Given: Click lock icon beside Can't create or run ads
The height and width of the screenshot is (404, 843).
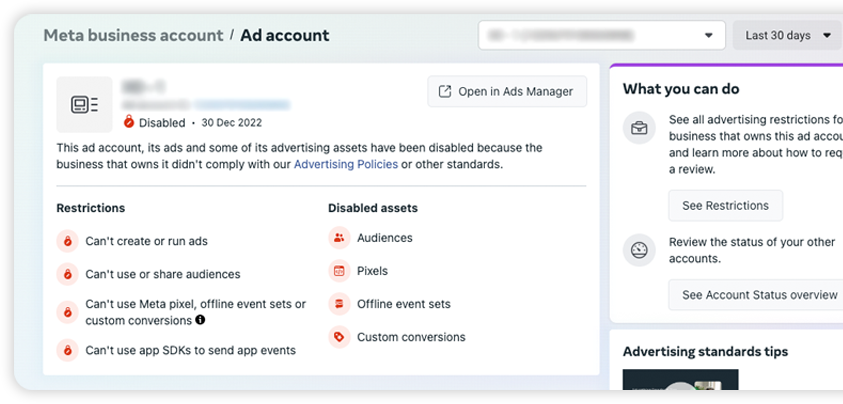Looking at the screenshot, I should click(x=68, y=241).
